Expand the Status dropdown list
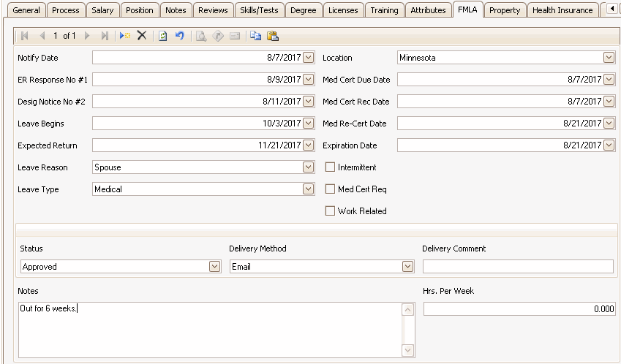 [214, 267]
